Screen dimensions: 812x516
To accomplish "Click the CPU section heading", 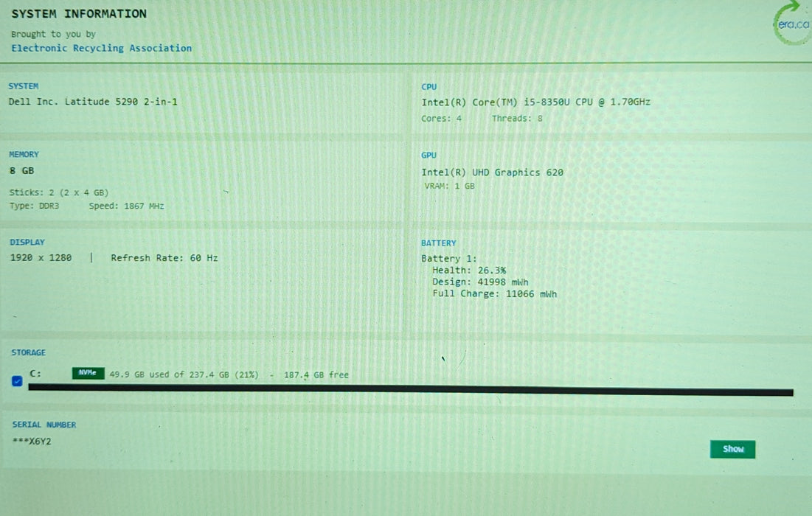I will 428,87.
